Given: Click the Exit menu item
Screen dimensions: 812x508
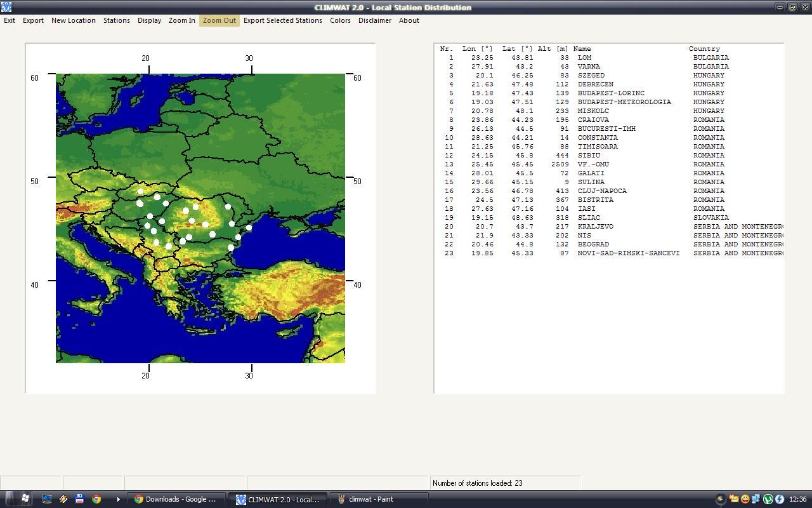Looking at the screenshot, I should click(10, 20).
